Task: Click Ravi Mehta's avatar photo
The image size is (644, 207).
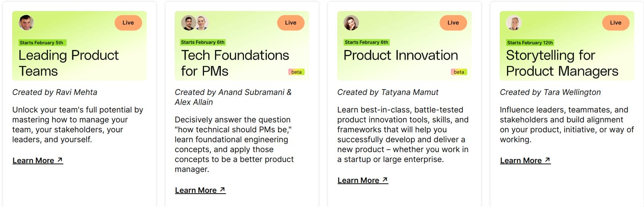Action: coord(26,22)
